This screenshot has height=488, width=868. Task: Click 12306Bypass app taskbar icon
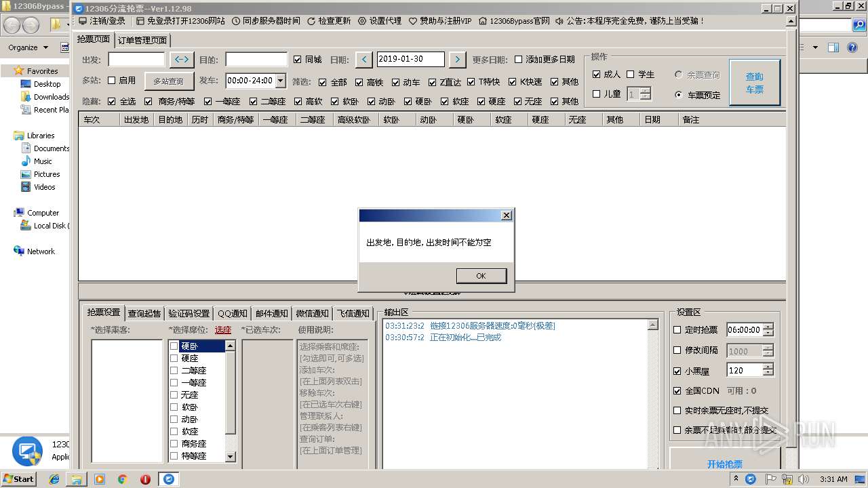[x=168, y=479]
